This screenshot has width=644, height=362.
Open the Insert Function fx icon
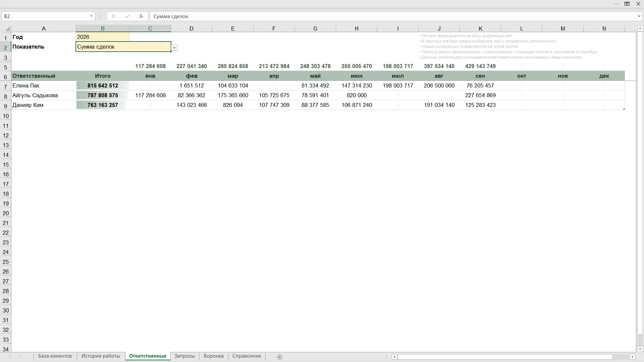(141, 16)
